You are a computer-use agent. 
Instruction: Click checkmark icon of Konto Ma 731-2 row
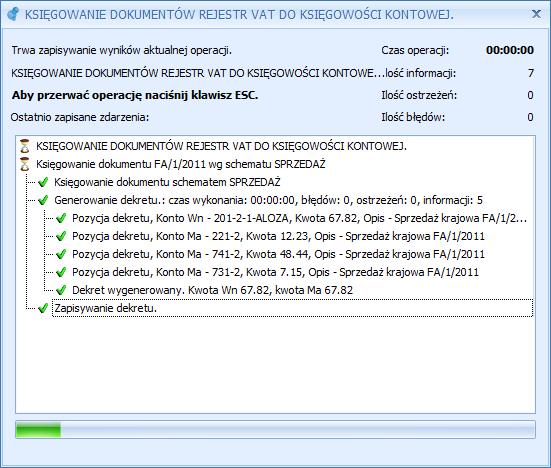point(61,272)
